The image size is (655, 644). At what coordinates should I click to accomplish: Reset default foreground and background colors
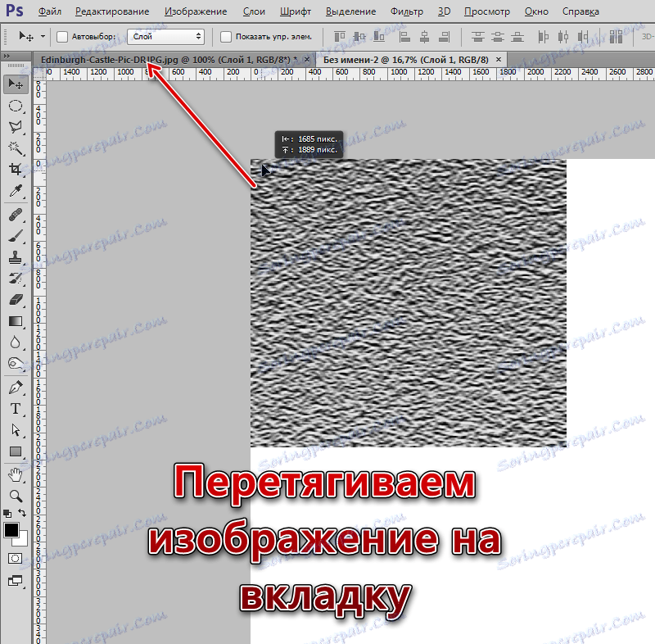[x=7, y=513]
